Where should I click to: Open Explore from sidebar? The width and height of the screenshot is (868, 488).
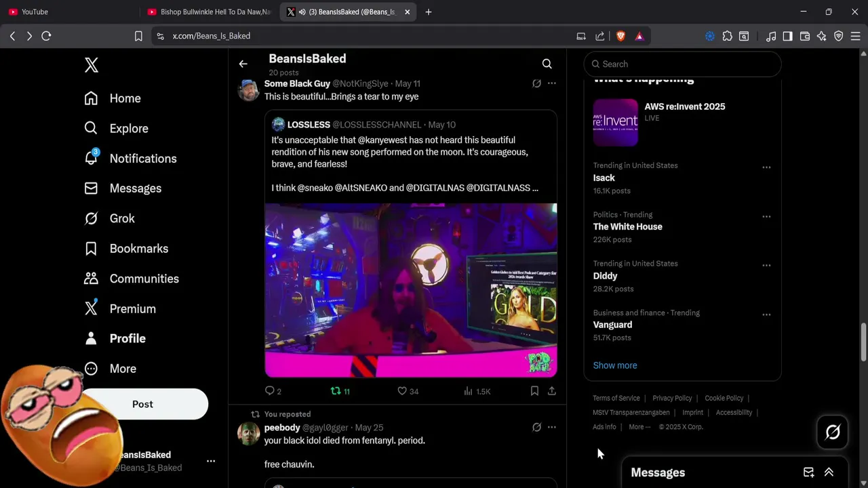coord(116,128)
